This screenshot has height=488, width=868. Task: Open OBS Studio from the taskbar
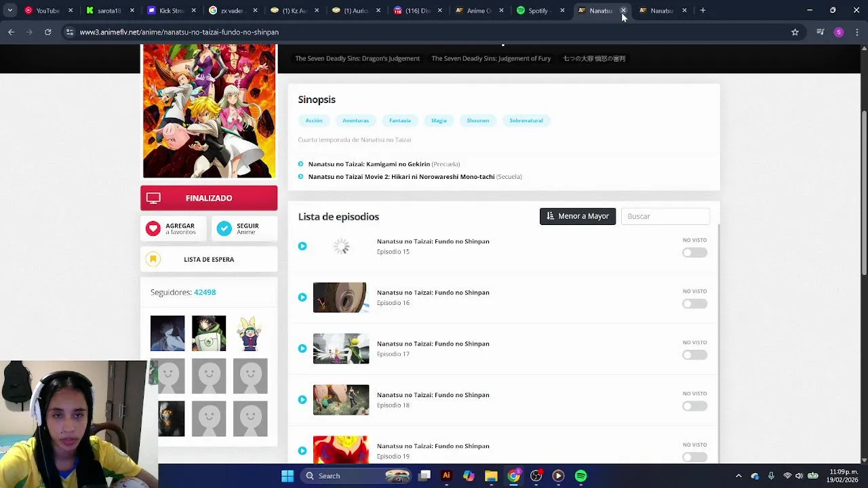coord(536,476)
